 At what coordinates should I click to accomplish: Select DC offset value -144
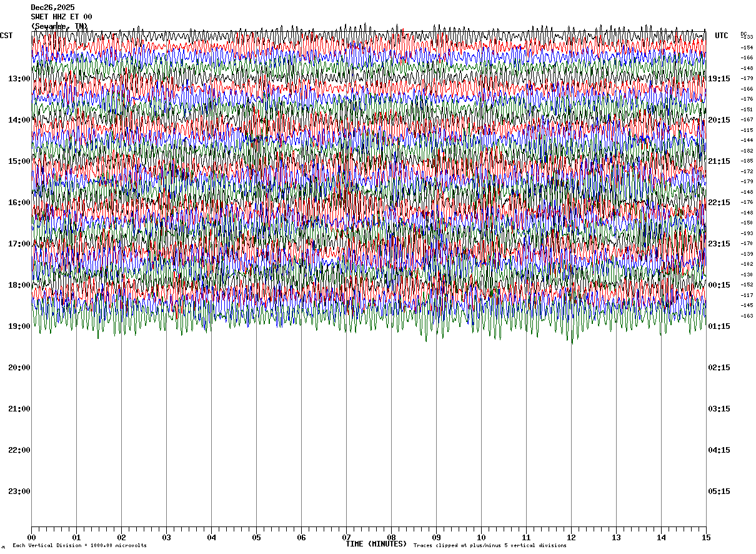[x=747, y=140]
